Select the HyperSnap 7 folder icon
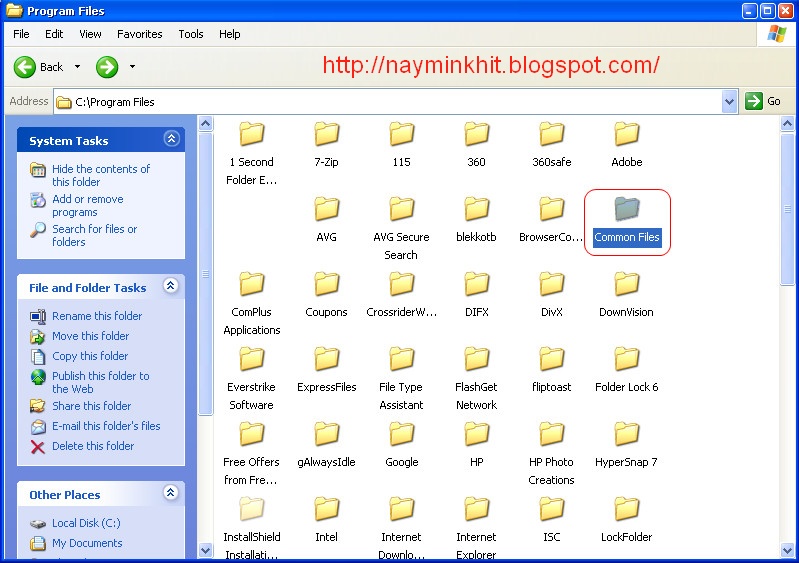 pos(626,434)
